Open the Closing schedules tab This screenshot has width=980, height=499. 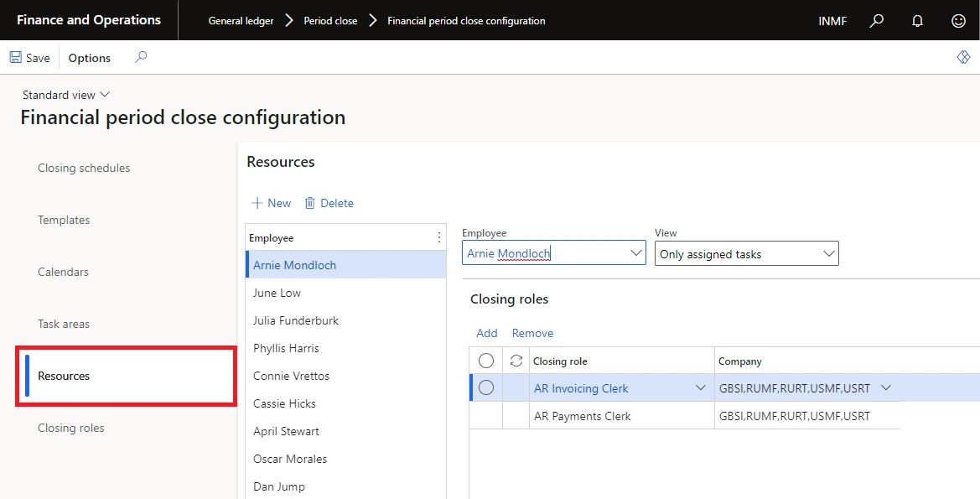pos(84,168)
